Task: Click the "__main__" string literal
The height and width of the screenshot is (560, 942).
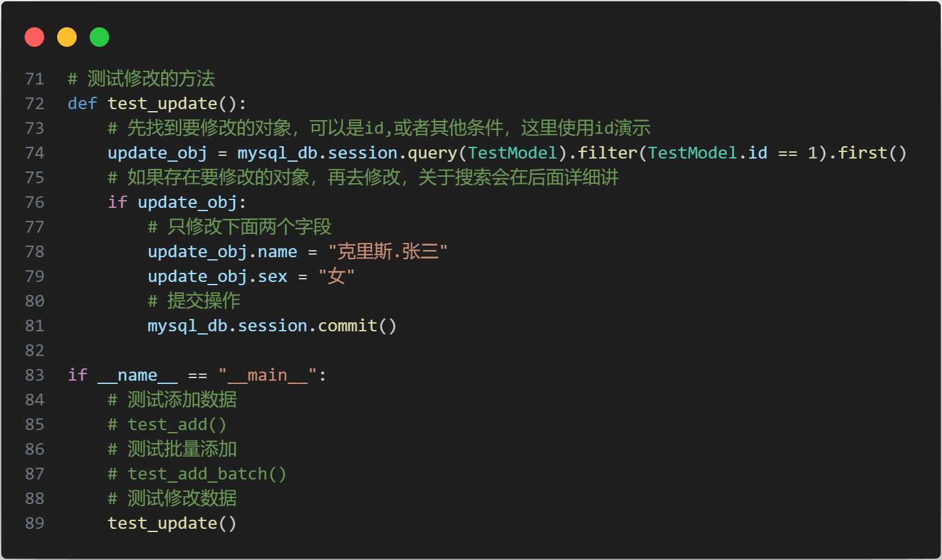Action: coord(267,375)
